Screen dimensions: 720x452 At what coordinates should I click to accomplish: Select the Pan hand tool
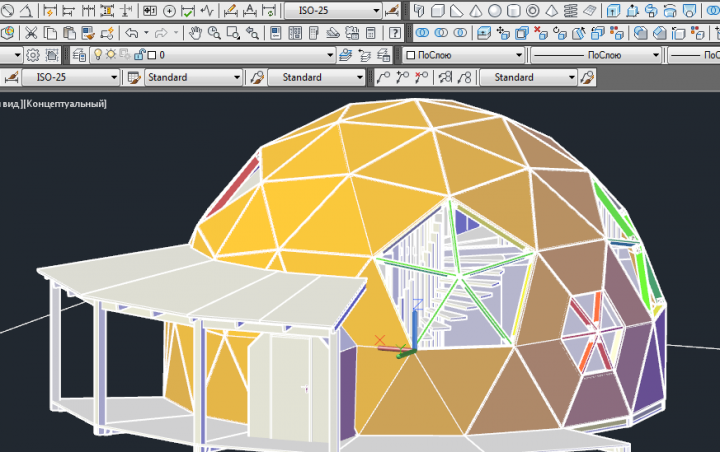(196, 33)
